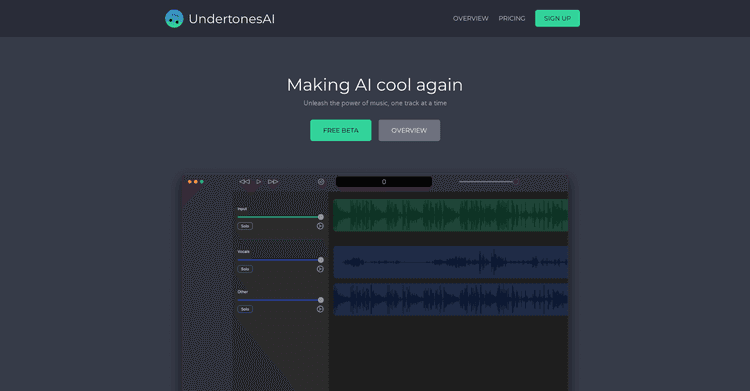Screen dimensions: 750x391
Task: Start the Free Beta
Action: pyautogui.click(x=341, y=130)
